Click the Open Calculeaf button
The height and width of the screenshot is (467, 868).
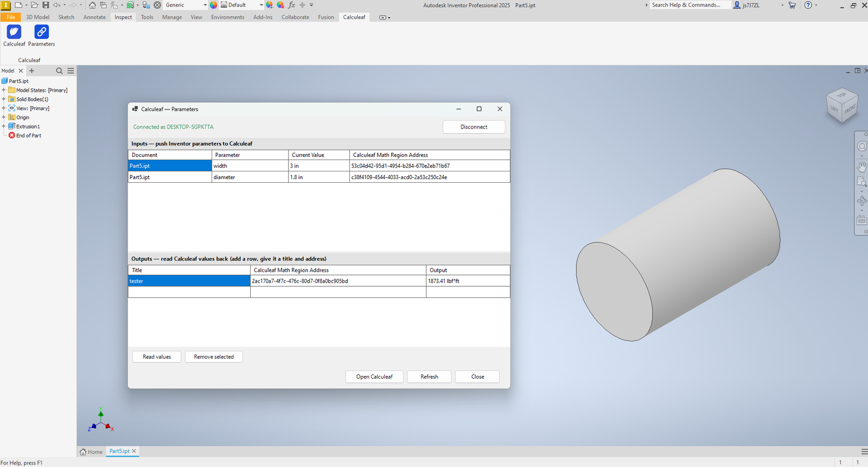point(374,376)
